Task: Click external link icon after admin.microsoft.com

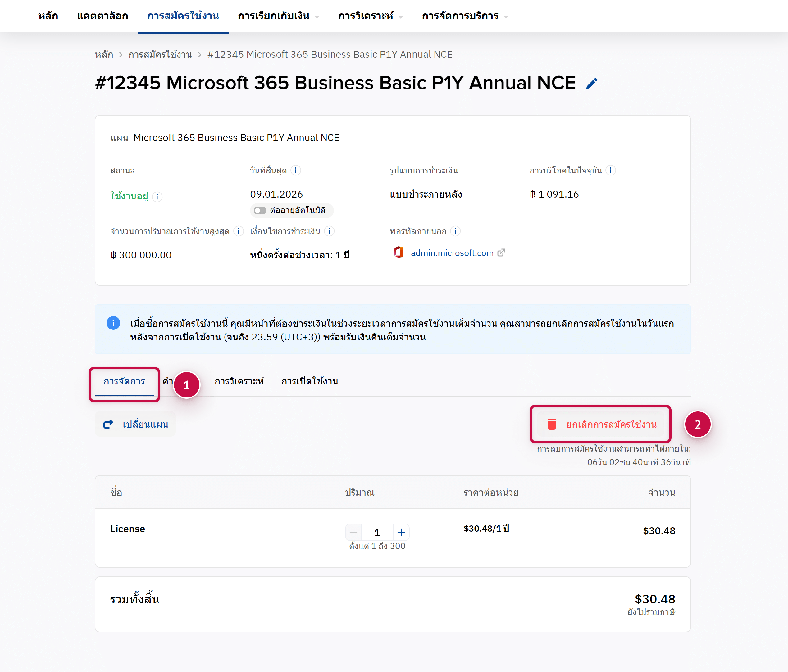Action: pos(501,252)
